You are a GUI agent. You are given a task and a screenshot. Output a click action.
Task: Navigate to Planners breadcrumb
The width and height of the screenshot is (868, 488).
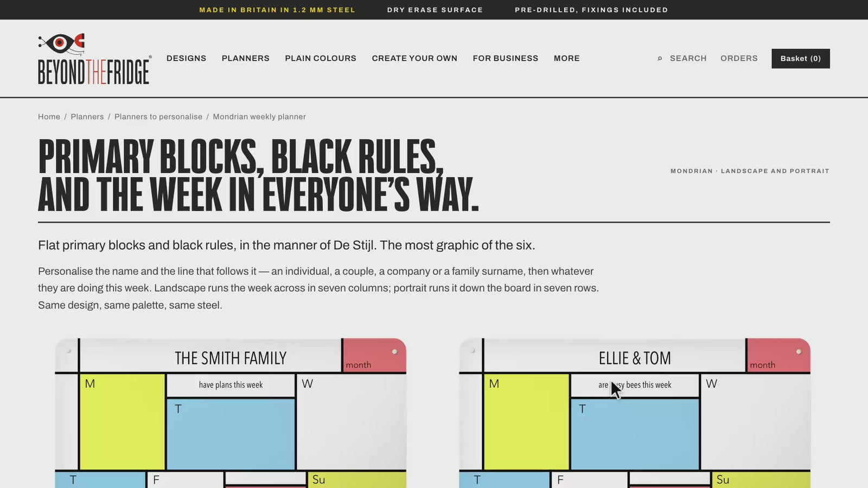[87, 117]
